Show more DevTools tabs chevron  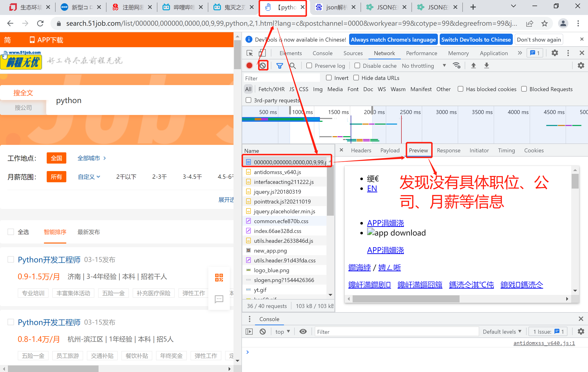(520, 53)
